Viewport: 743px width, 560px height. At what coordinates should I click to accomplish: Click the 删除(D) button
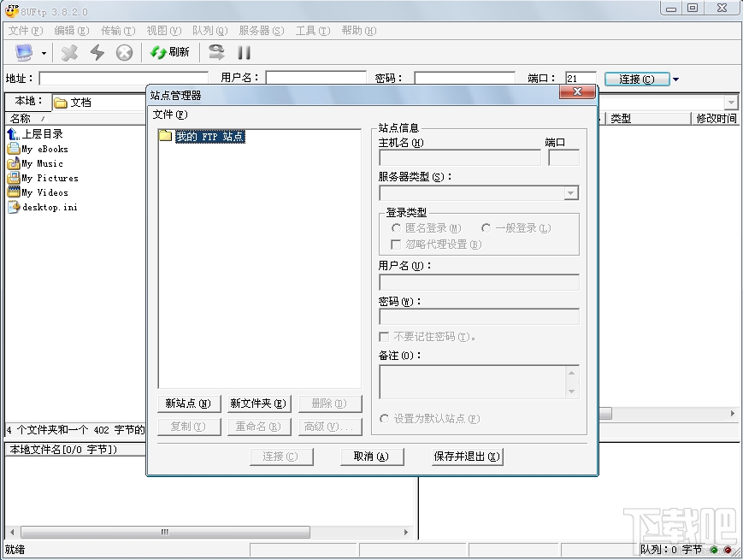click(329, 404)
